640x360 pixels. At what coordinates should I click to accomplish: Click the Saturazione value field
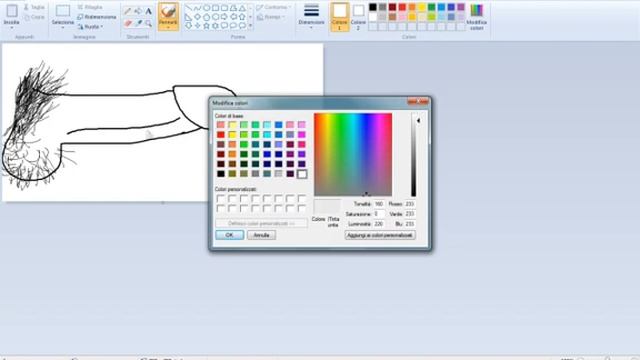tap(379, 214)
